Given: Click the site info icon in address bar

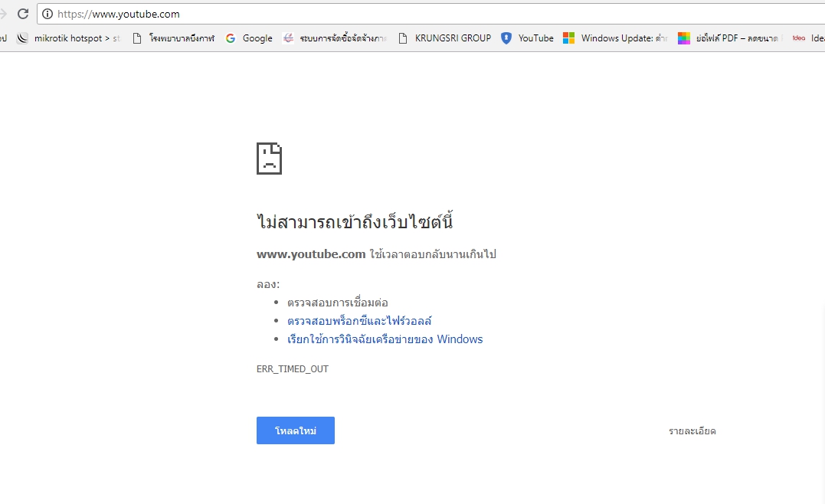Looking at the screenshot, I should point(47,14).
